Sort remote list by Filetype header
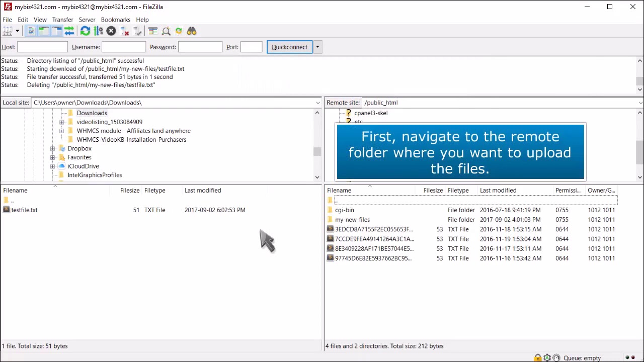Viewport: 644px width, 362px height. click(461, 190)
